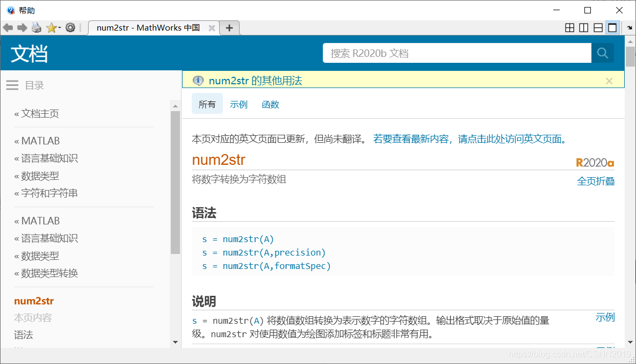Dock the help window arrow icon

point(629,27)
